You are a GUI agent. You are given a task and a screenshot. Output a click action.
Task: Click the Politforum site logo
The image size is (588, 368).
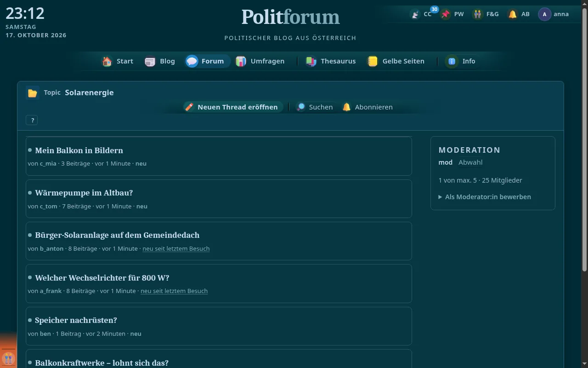(291, 17)
